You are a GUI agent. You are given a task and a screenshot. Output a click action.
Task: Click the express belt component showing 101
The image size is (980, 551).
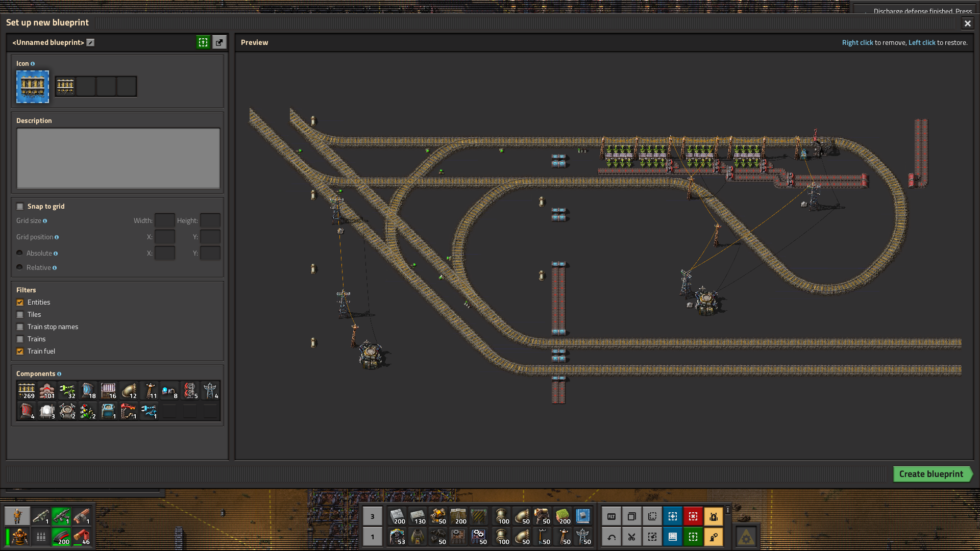click(x=47, y=391)
